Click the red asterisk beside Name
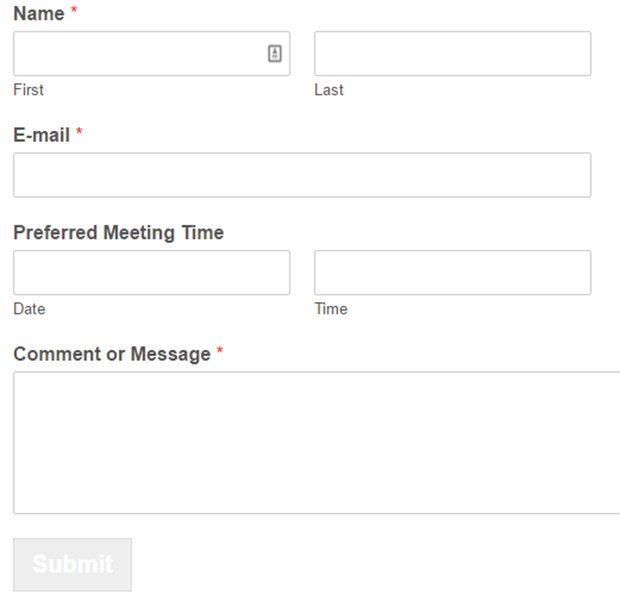The height and width of the screenshot is (594, 620). point(74,10)
